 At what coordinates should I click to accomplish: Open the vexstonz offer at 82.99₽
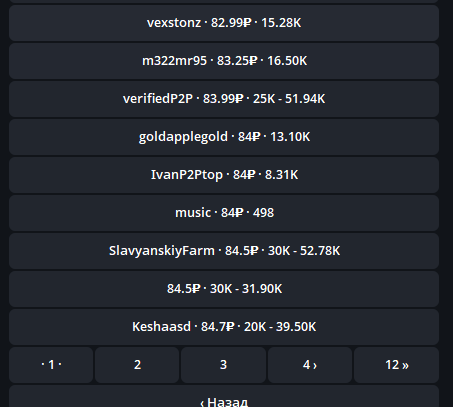coord(224,23)
